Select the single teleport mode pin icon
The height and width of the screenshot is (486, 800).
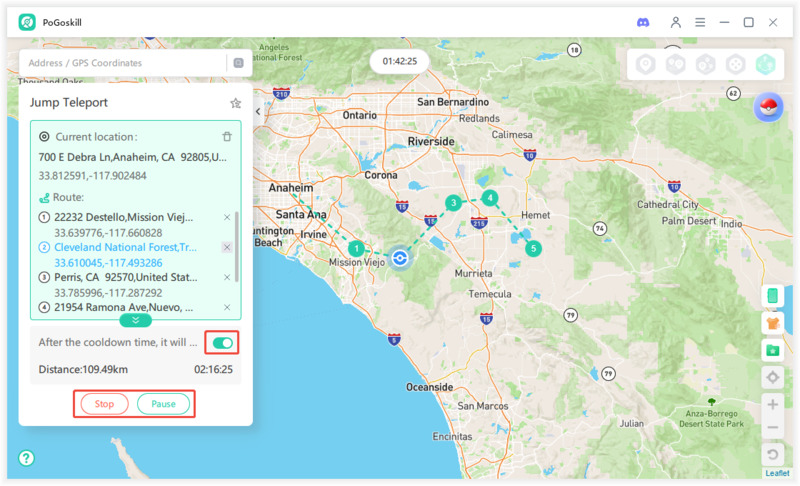pos(646,64)
